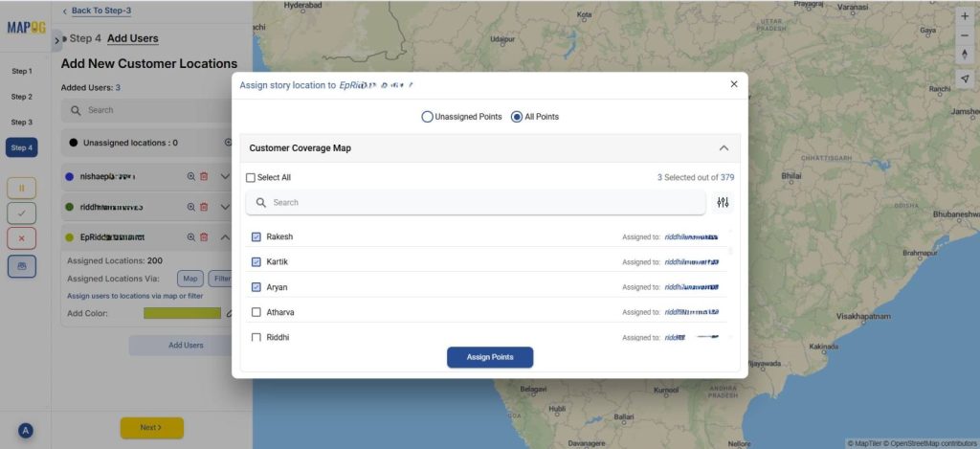Click the green checkmark sidebar icon
The image size is (980, 449).
(x=22, y=213)
